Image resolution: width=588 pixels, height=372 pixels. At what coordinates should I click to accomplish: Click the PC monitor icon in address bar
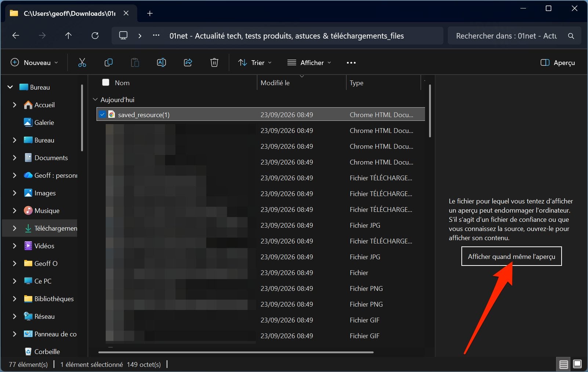tap(123, 36)
